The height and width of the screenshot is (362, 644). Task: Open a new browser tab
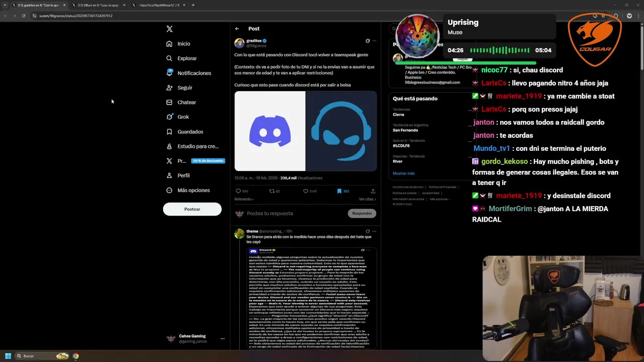point(193,5)
